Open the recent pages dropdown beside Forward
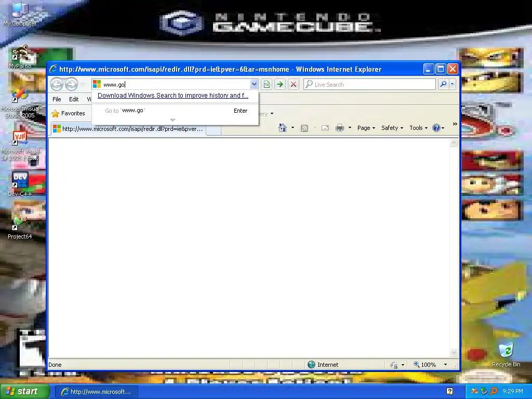The height and width of the screenshot is (399, 532). pyautogui.click(x=83, y=85)
